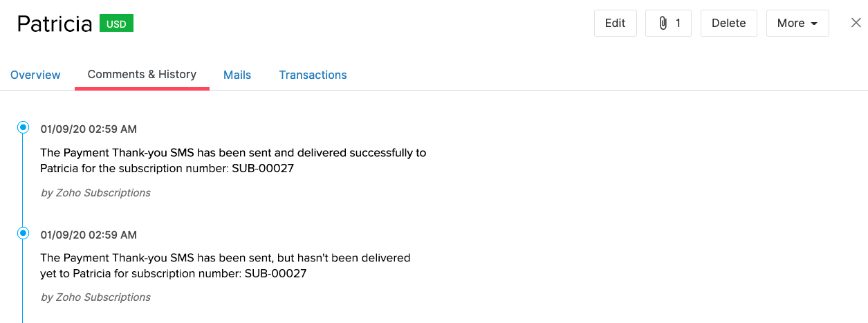Click the first 01/09/20 02:59 AM timestamp

pos(89,129)
